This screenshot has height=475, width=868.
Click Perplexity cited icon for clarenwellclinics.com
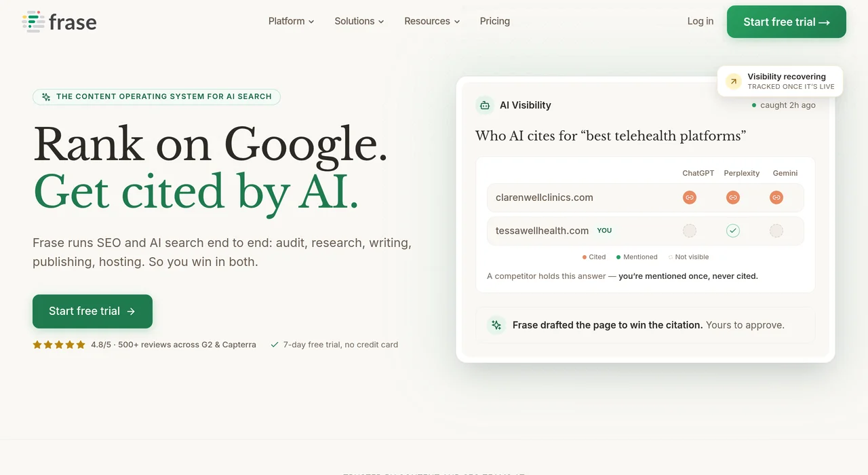click(733, 197)
